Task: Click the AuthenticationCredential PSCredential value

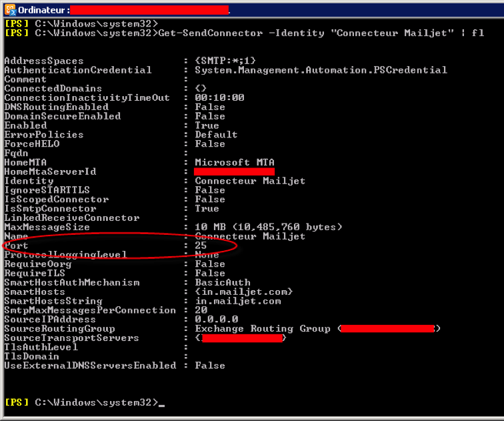Action: coord(321,70)
